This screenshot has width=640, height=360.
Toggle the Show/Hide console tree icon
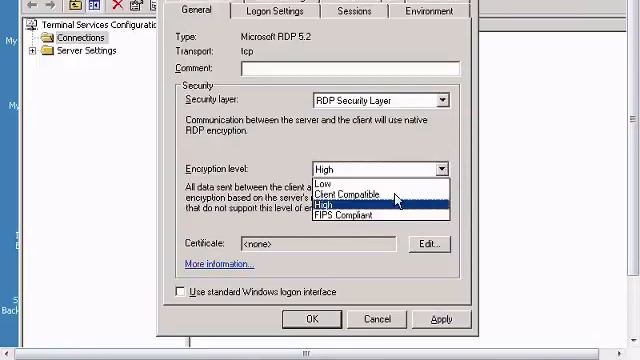[94, 5]
